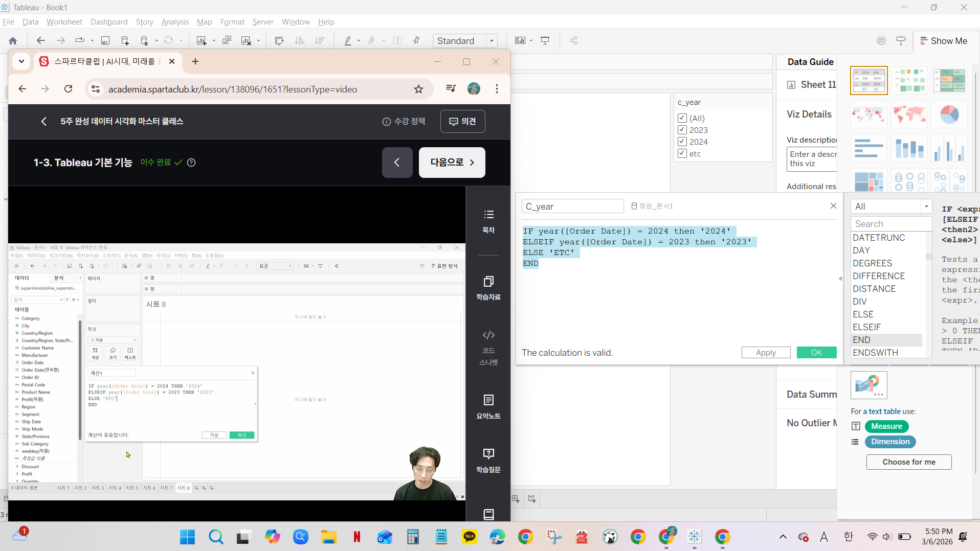Open 학습자료 learning materials in lesson sidebar
This screenshot has height=551, width=980.
click(488, 288)
